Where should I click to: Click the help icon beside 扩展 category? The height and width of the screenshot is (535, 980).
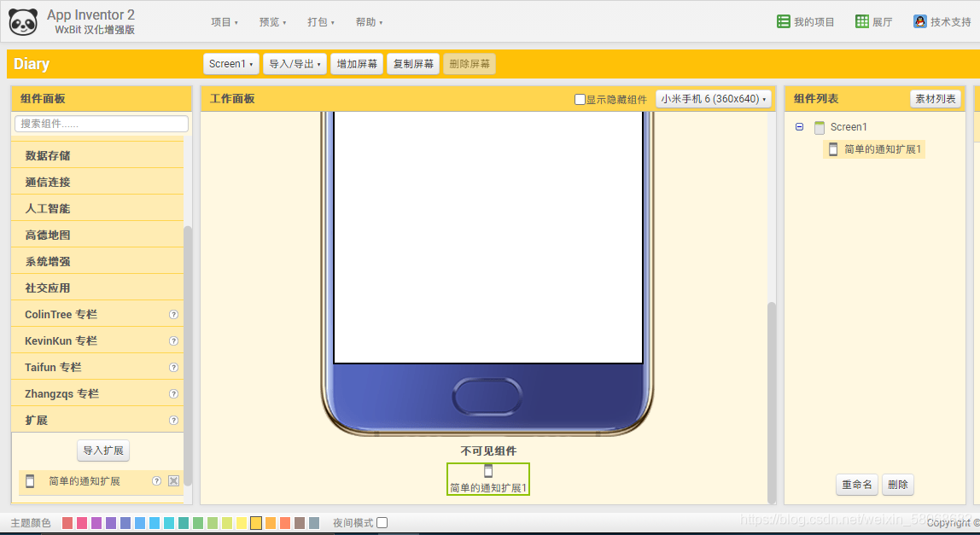[173, 419]
